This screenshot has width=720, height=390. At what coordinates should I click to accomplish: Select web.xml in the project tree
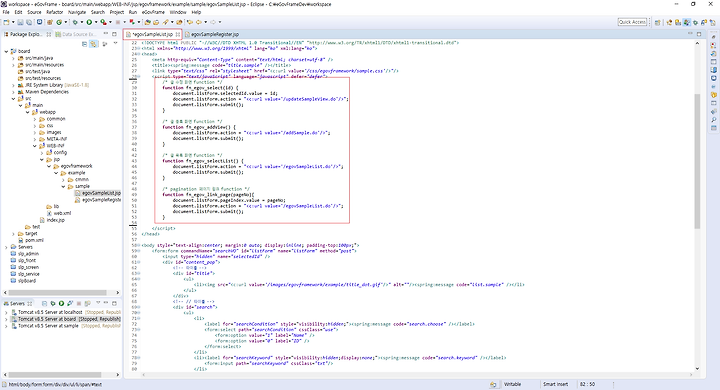59,214
